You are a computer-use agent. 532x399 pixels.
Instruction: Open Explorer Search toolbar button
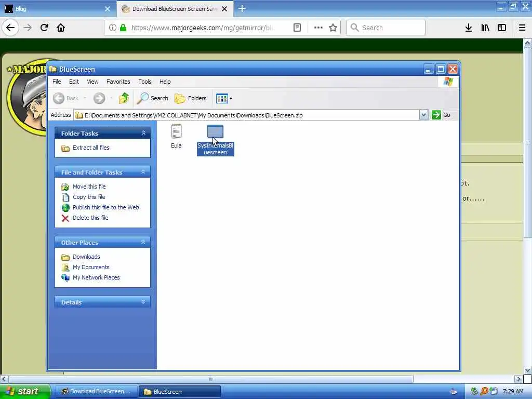[x=153, y=98]
